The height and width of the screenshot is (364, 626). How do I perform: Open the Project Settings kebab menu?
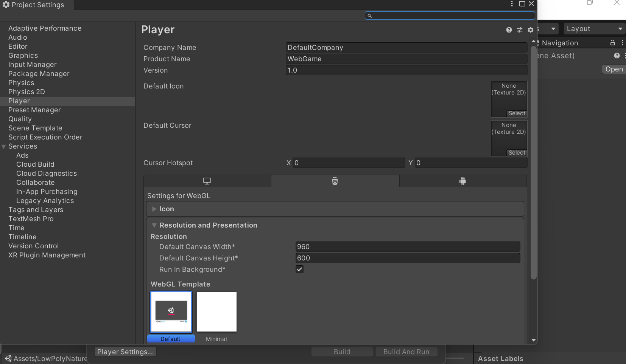click(x=512, y=4)
